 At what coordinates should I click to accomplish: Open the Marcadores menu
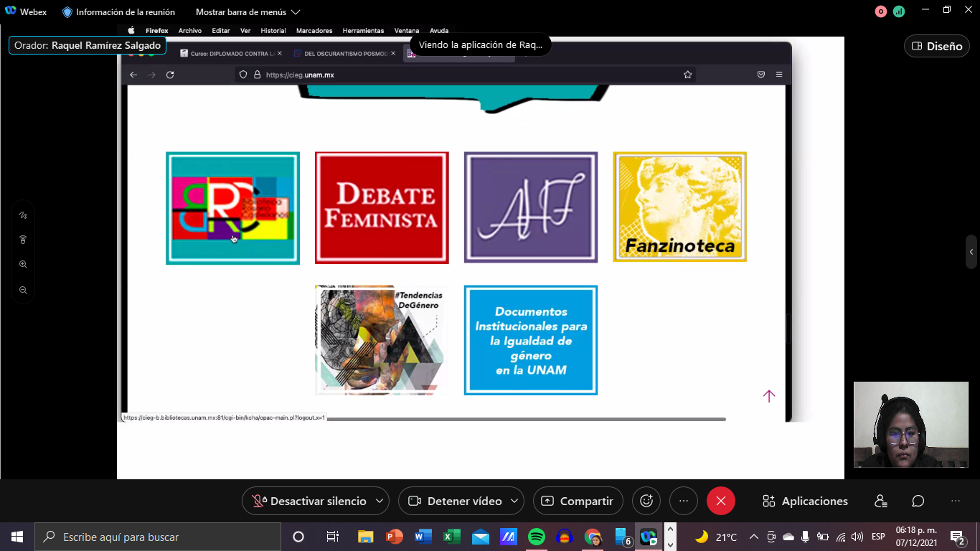[314, 31]
